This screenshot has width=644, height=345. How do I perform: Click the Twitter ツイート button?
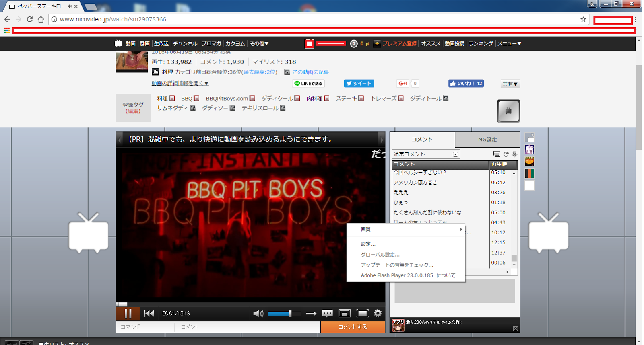[x=359, y=83]
